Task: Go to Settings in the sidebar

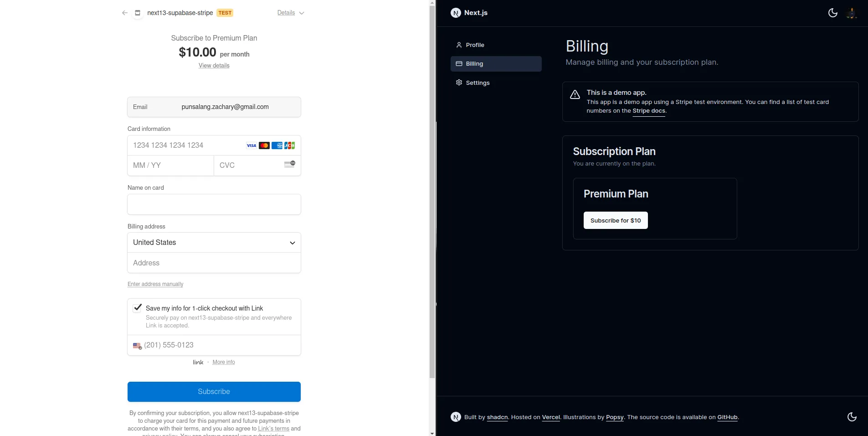Action: pos(478,83)
